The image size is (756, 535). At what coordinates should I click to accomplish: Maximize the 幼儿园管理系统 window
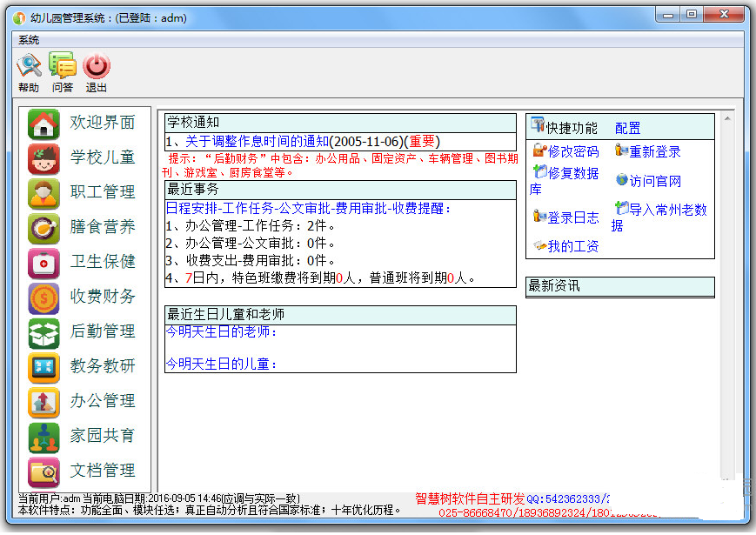pos(692,15)
